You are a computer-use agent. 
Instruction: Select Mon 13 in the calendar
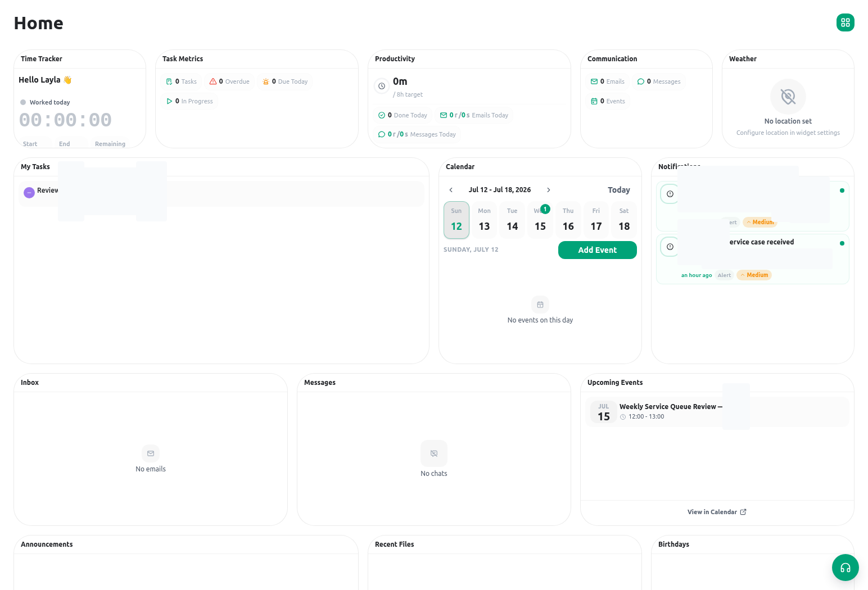click(x=485, y=220)
